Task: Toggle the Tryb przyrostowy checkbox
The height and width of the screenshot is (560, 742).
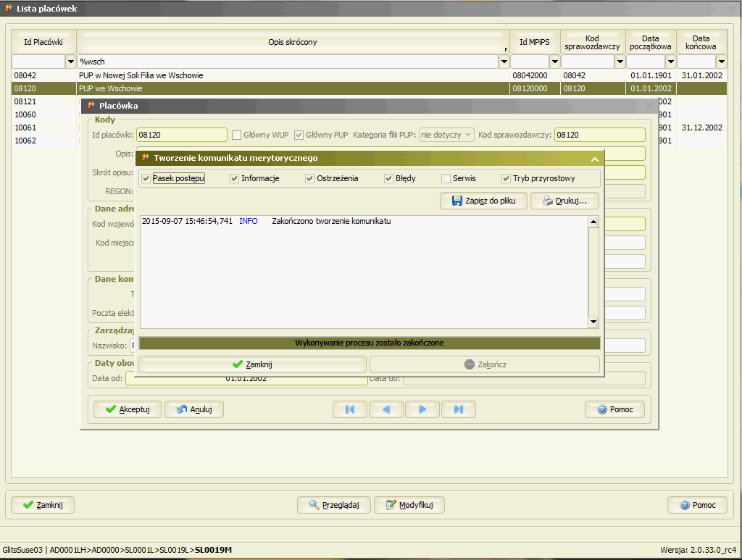Action: pos(506,179)
